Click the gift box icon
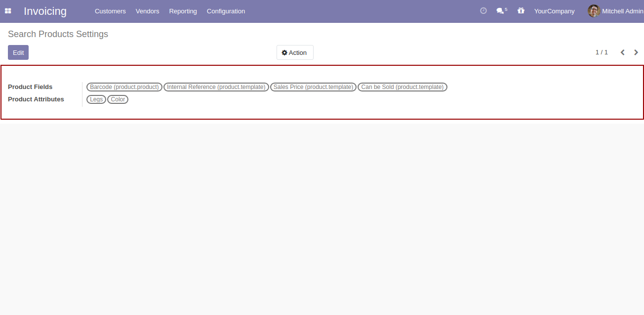The width and height of the screenshot is (644, 315). 521,11
